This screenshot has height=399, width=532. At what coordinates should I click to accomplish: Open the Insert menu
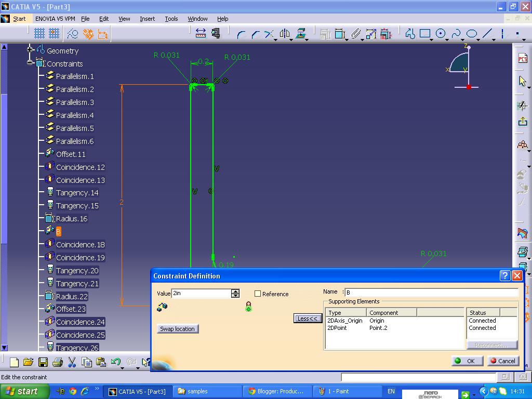[x=147, y=19]
